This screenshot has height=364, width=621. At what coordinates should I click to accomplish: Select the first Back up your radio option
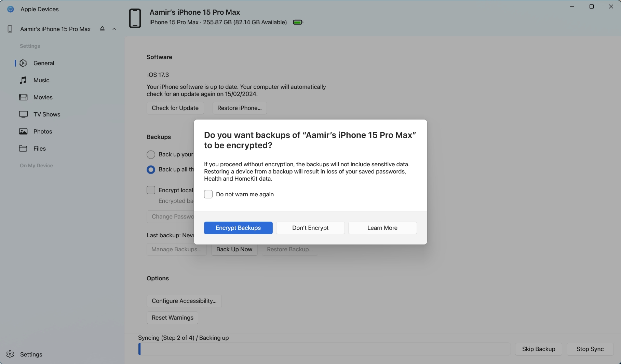tap(151, 155)
